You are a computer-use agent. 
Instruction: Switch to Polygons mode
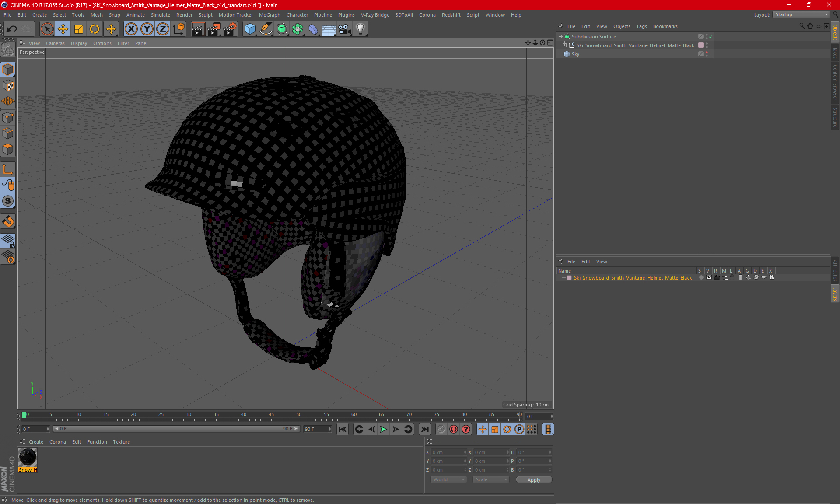[x=8, y=149]
